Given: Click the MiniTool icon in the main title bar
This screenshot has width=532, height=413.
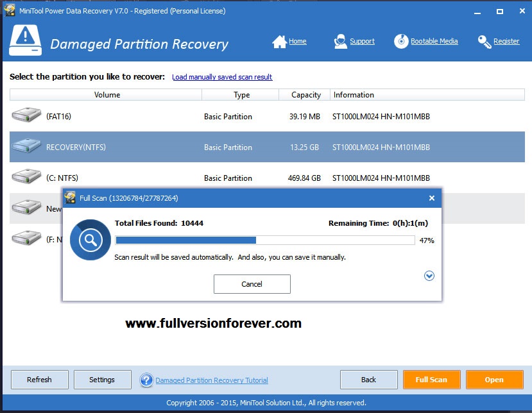Looking at the screenshot, I should pos(10,10).
